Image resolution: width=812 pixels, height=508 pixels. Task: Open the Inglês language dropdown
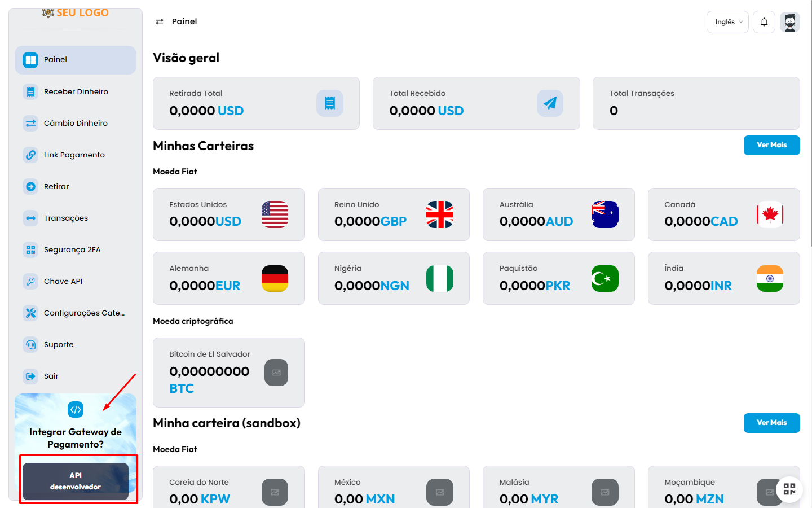pos(727,22)
